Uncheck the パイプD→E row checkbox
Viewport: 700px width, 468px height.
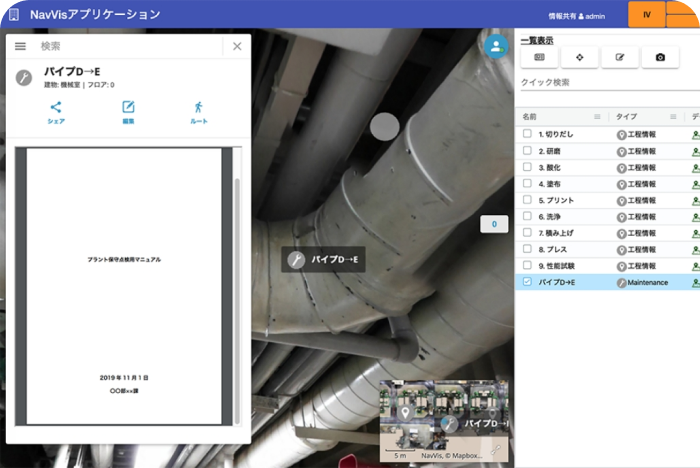click(x=527, y=283)
